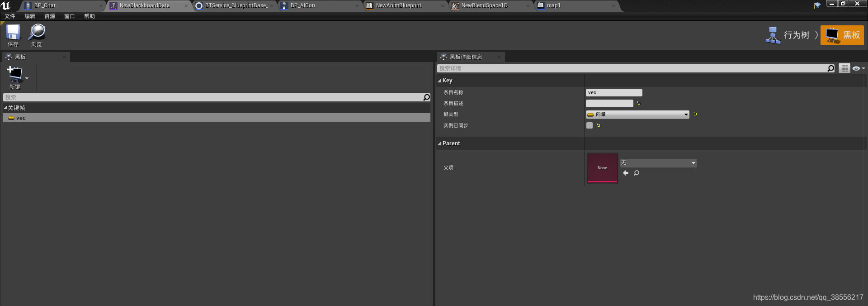Close the NewAnimBlueprint tab
Screen dimensions: 868x306
(443, 6)
